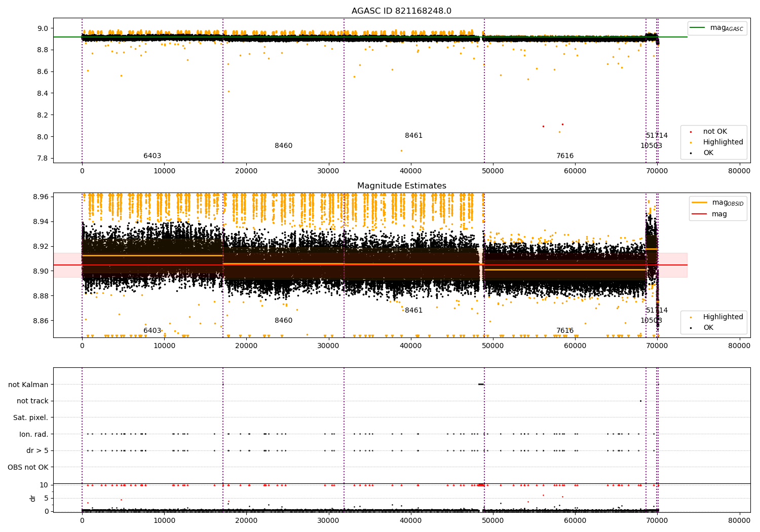
Task: Click "OK" in the Magnitude Estimates legend
Action: 708,328
